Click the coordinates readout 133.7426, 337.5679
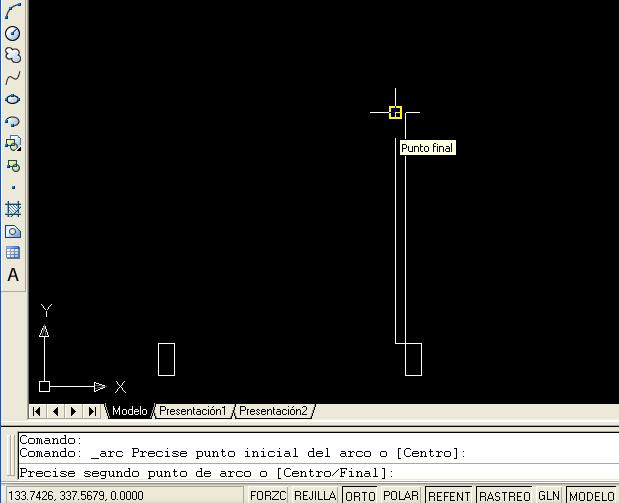Image resolution: width=619 pixels, height=503 pixels. click(x=75, y=495)
